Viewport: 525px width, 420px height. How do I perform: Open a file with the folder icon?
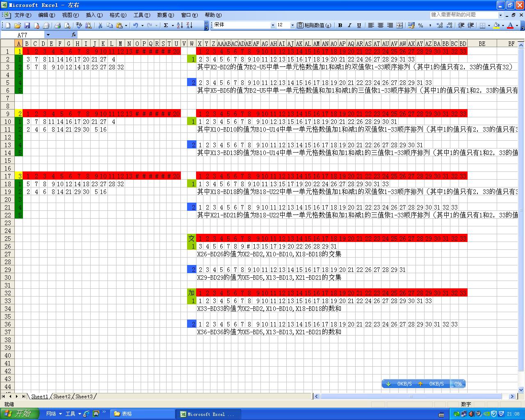click(18, 25)
